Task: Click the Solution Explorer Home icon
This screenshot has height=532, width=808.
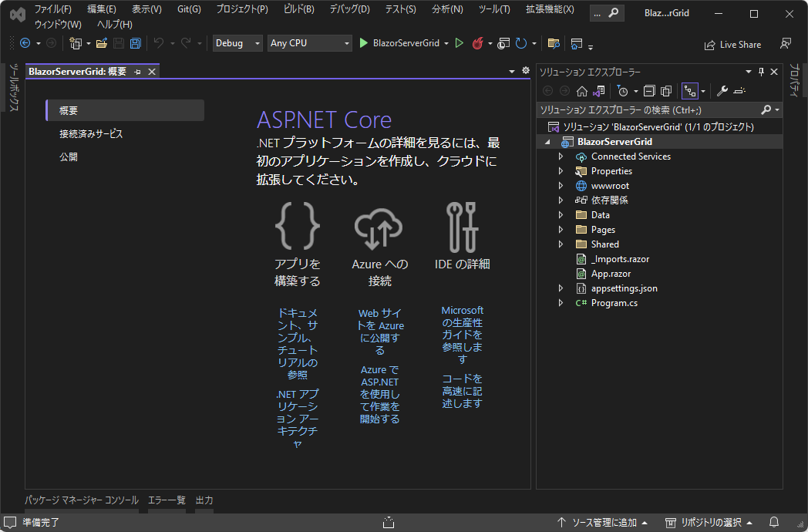Action: coord(582,91)
